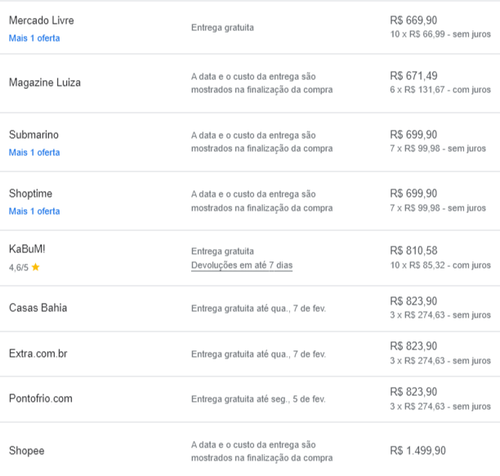Screen dimensions: 500x476
Task: Click KaBuM! 4,6/5 rating text
Action: (x=19, y=267)
